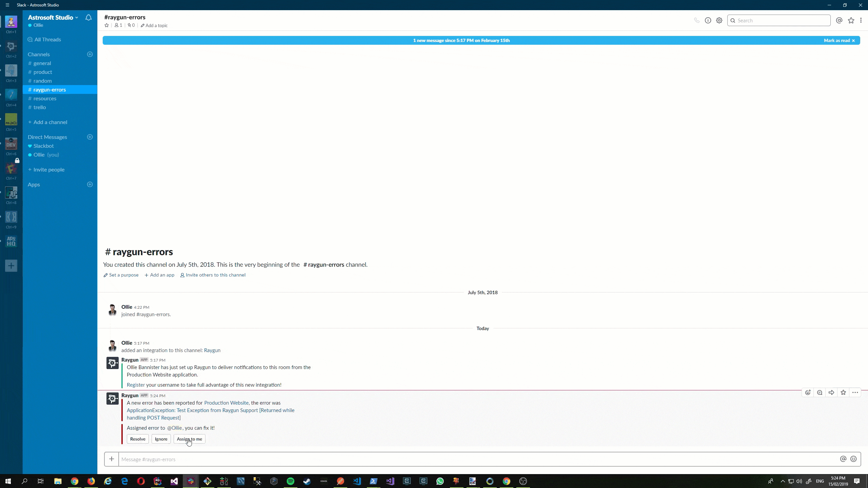Switch to the DEV workspace icon

tap(11, 144)
